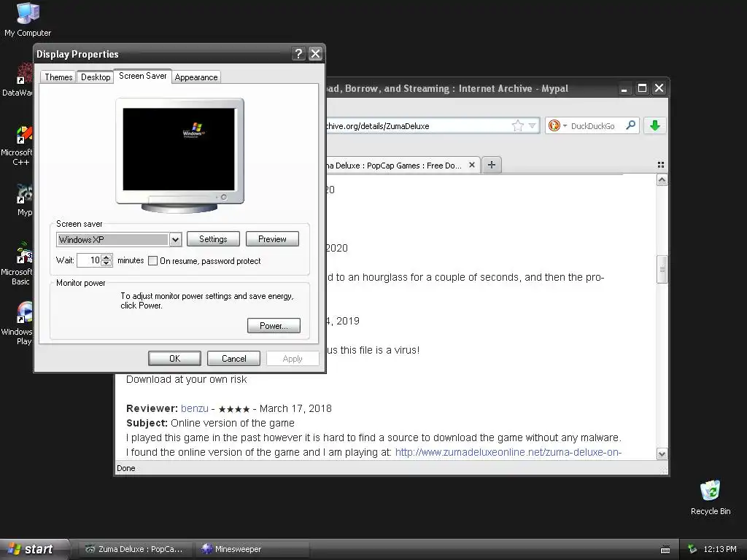Image resolution: width=747 pixels, height=560 pixels.
Task: Click the DuckDuckGo search engine icon
Action: pos(554,125)
